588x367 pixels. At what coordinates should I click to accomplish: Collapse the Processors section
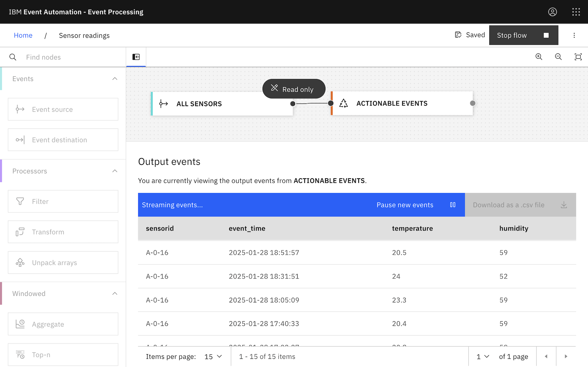pyautogui.click(x=115, y=171)
